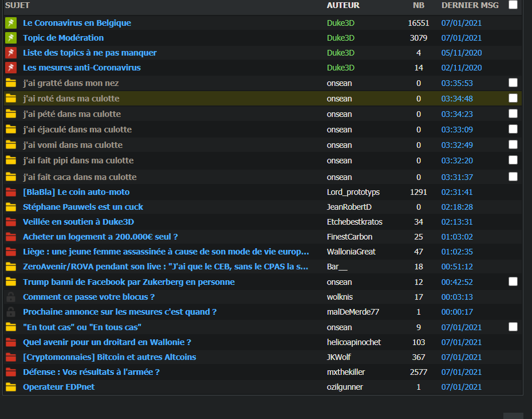The image size is (532, 419).
Task: Open Comment ce passe votre blocus thread
Action: pos(89,297)
